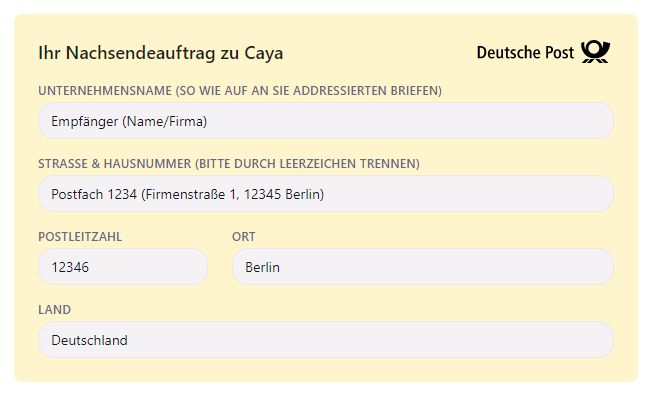Viewport: 652px width, 393px height.
Task: Focus the Land field showing Deutschland
Action: pyautogui.click(x=326, y=340)
